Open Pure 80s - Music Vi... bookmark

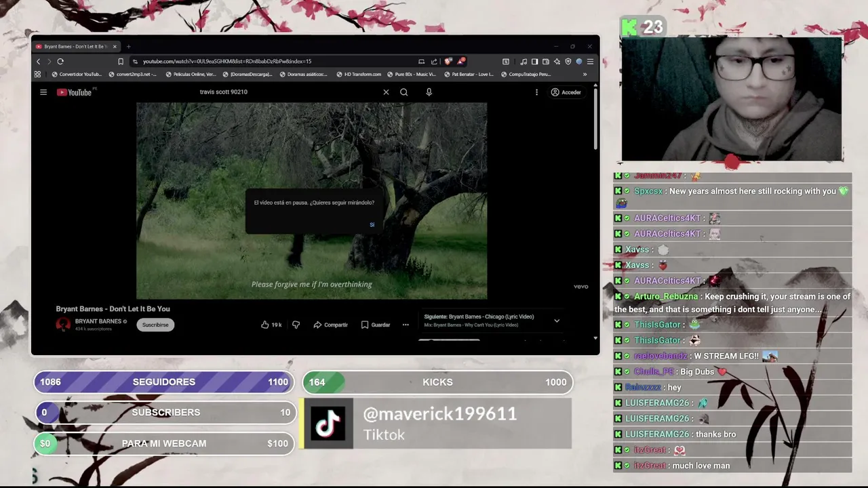click(412, 74)
